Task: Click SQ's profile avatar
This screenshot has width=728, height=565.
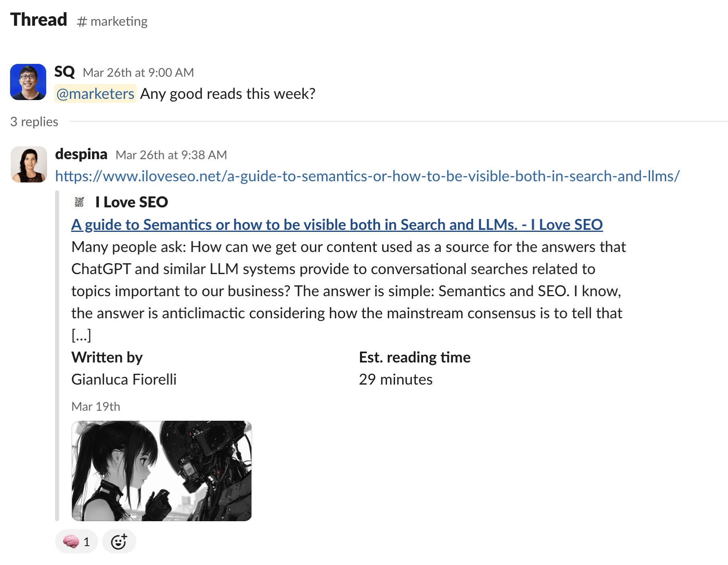Action: pyautogui.click(x=28, y=82)
